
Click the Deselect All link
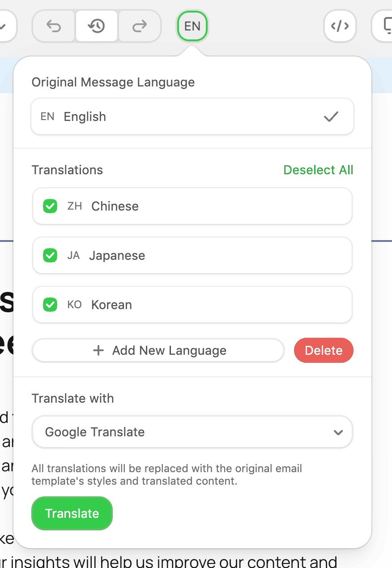[x=318, y=170]
